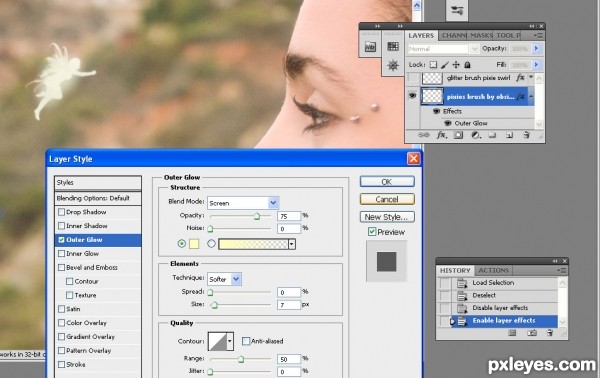Image resolution: width=600 pixels, height=378 pixels.
Task: Select the History tab
Action: [x=455, y=270]
